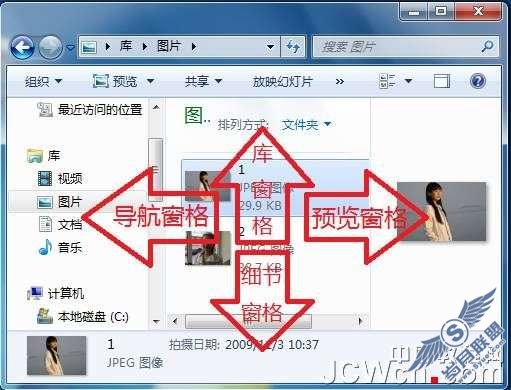Screen dimensions: 511x390
Task: Click the change view icon
Action: tap(387, 81)
